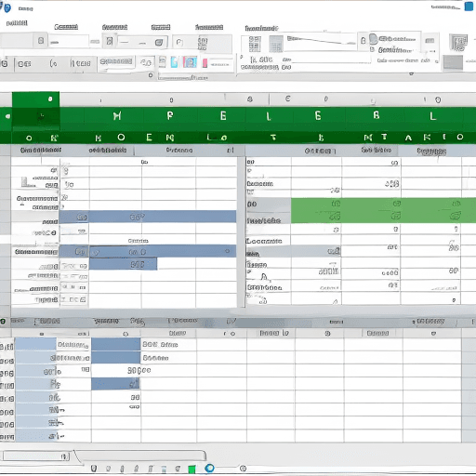This screenshot has width=476, height=476.
Task: Click the gray square thumbnail in the ribbon
Action: pyautogui.click(x=453, y=62)
